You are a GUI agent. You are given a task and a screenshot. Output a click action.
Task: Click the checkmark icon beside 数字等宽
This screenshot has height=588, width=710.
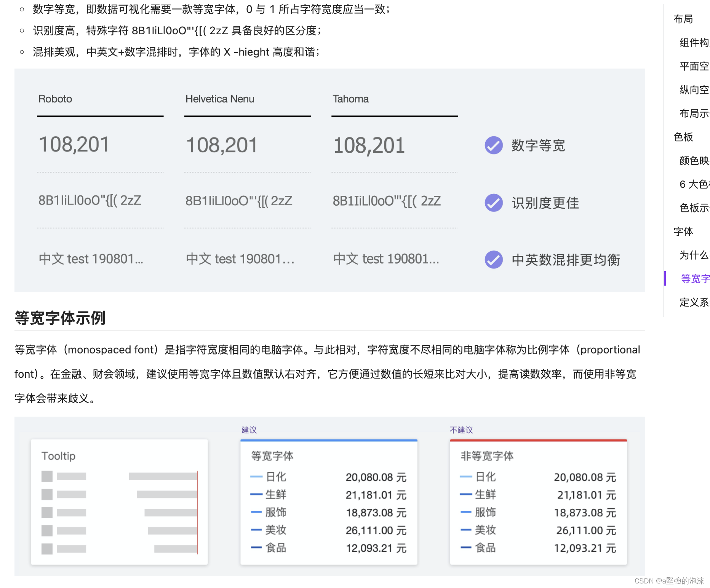[494, 145]
